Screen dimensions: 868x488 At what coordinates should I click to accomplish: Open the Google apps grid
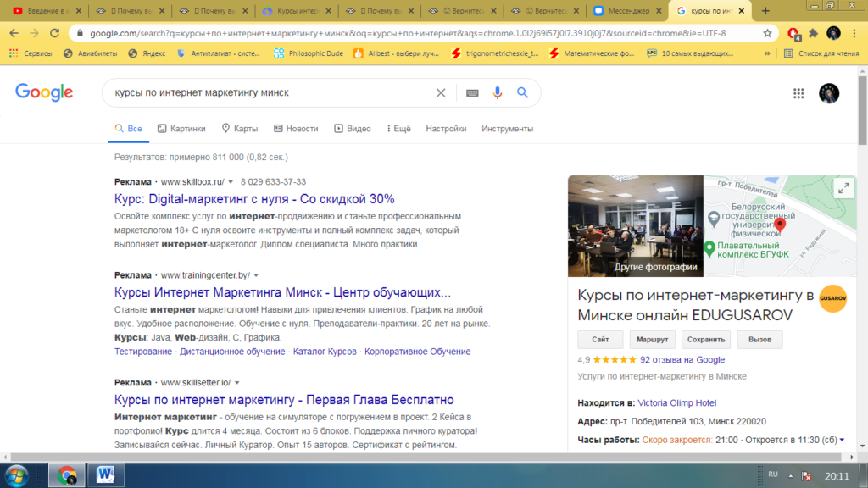tap(798, 93)
